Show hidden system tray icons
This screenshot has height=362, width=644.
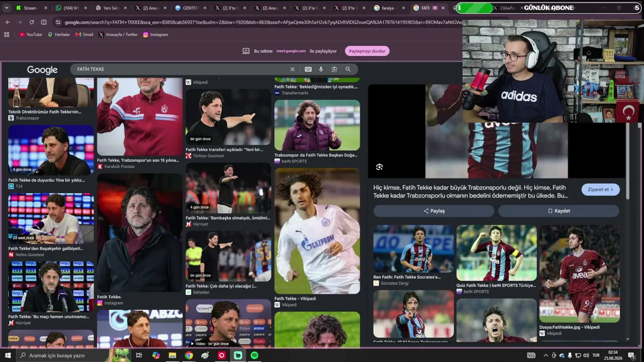[546, 355]
